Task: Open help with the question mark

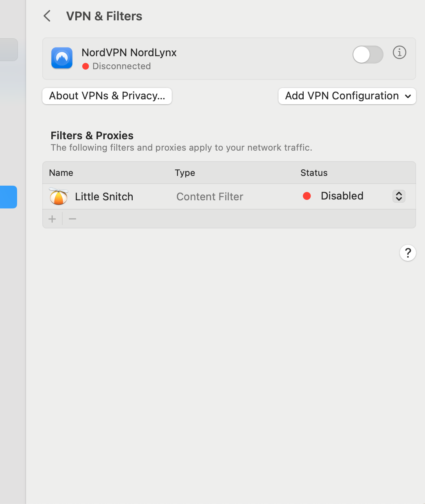Action: pos(408,253)
